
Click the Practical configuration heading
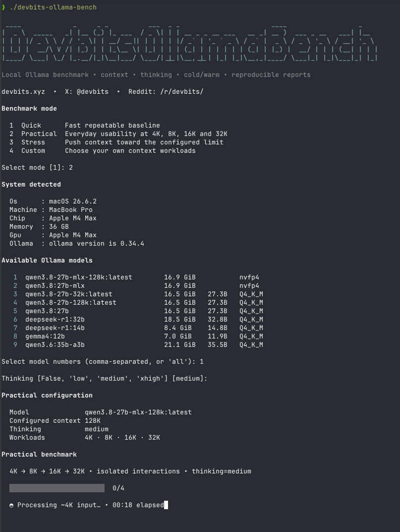point(47,396)
